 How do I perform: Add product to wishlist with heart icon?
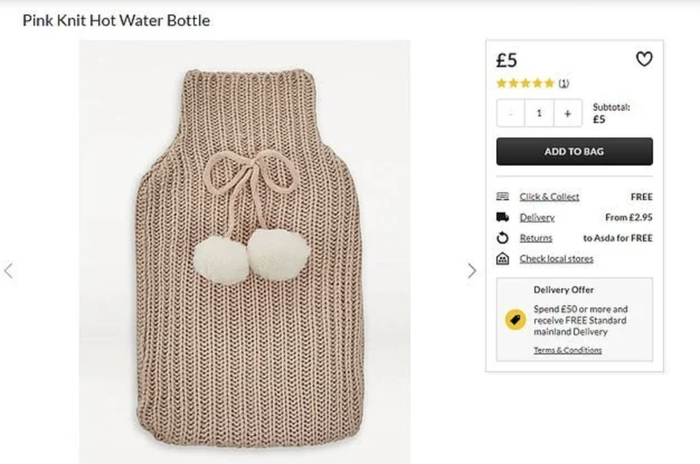pos(644,60)
